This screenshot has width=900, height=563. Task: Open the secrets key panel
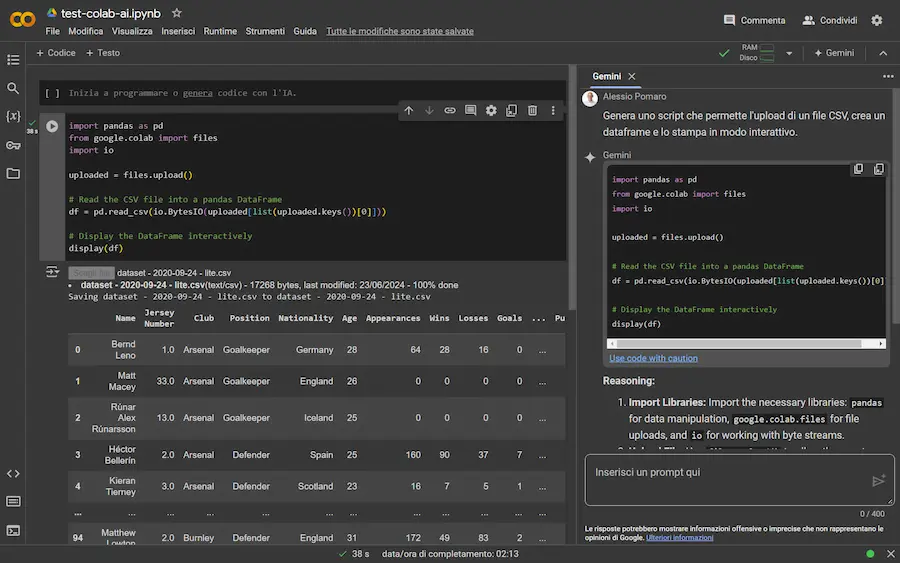(13, 145)
